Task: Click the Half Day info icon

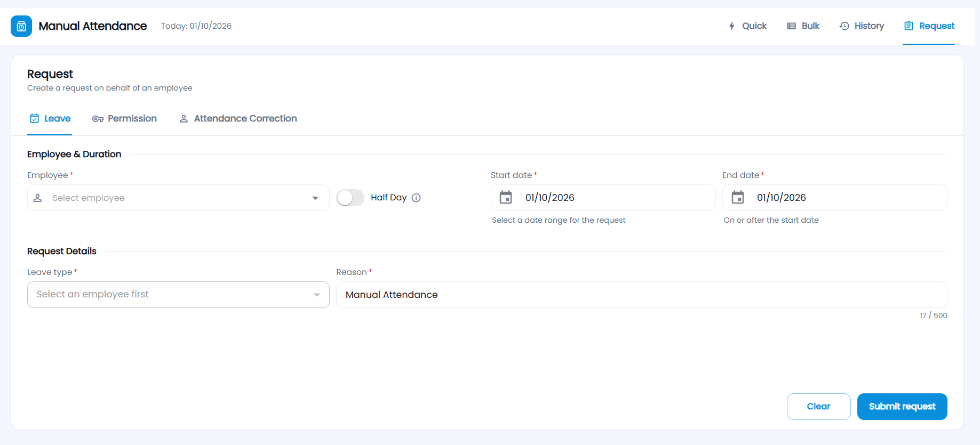Action: [x=417, y=198]
